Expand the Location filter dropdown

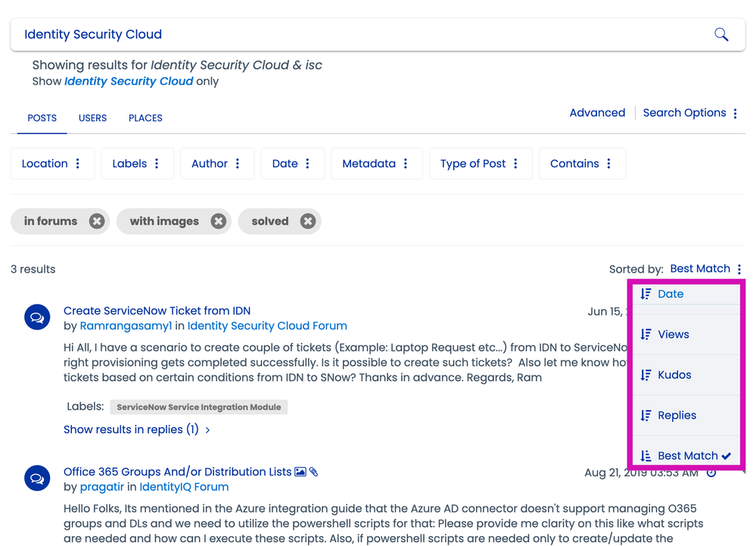pos(51,164)
